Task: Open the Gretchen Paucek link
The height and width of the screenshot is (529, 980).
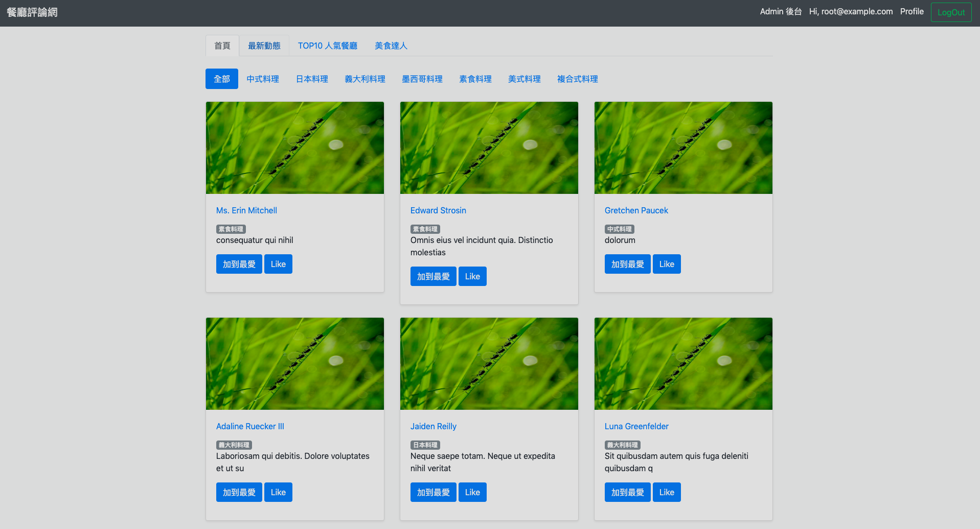Action: pyautogui.click(x=636, y=210)
